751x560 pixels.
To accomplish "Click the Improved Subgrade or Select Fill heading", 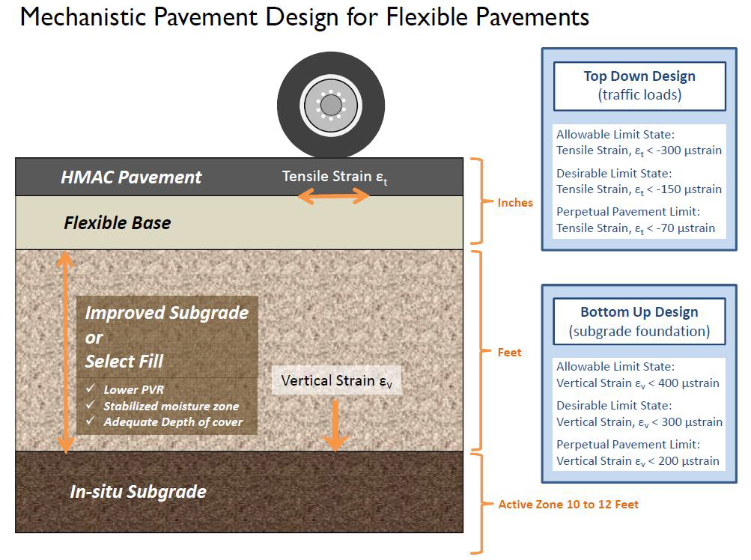I will tap(166, 337).
